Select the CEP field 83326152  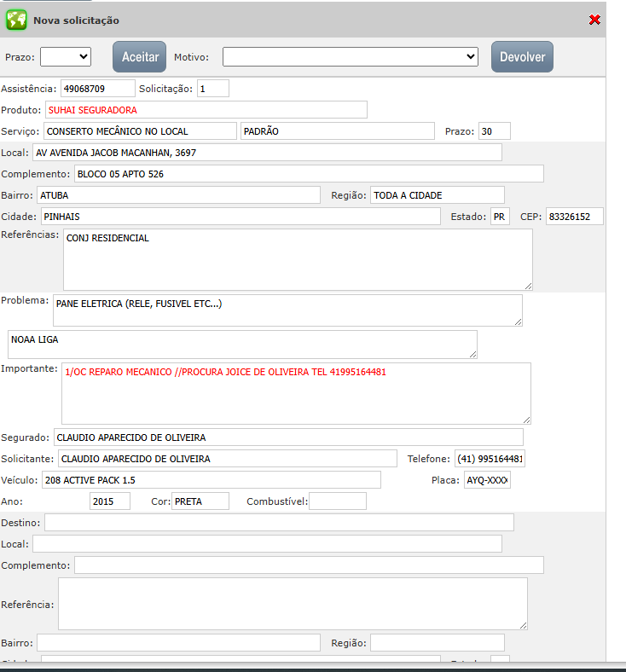(x=575, y=217)
